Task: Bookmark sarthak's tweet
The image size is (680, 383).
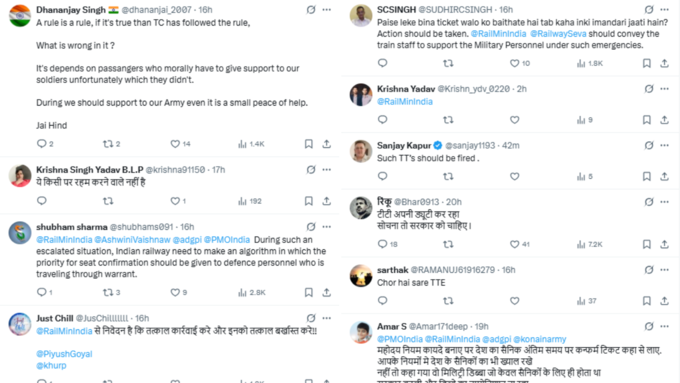Action: pos(646,301)
